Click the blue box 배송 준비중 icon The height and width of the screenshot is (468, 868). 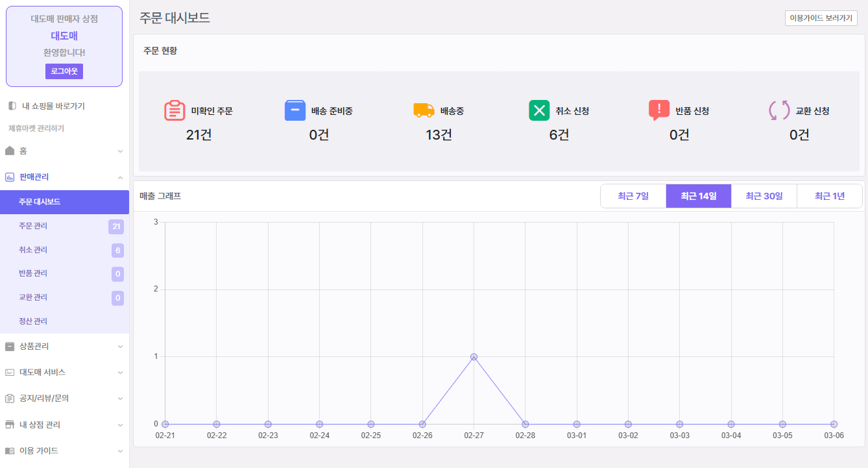[x=295, y=110]
